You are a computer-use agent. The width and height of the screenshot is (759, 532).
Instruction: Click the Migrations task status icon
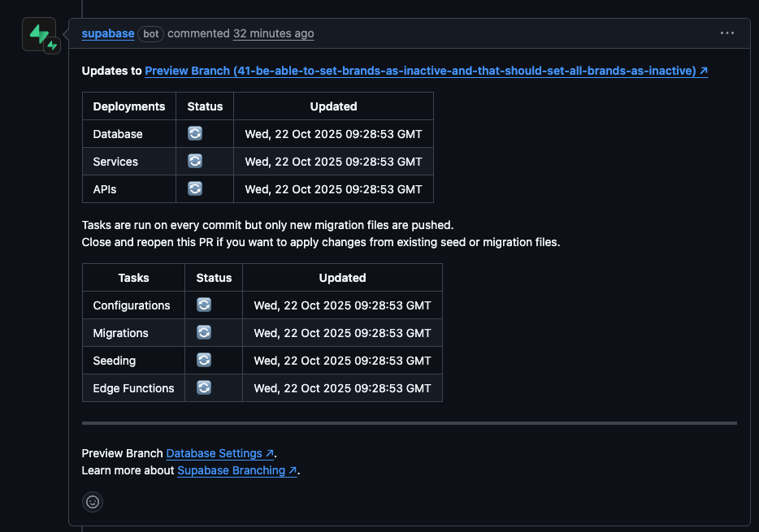click(204, 332)
